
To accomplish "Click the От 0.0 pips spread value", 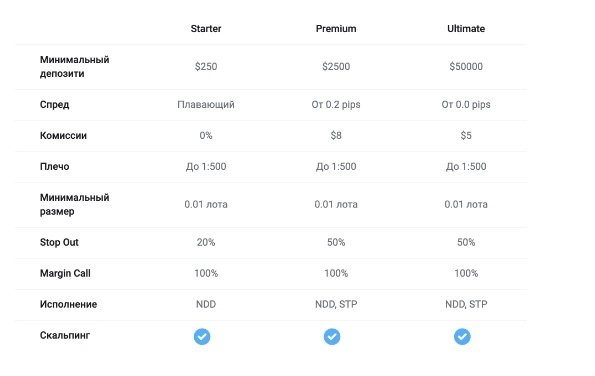I will coord(466,104).
